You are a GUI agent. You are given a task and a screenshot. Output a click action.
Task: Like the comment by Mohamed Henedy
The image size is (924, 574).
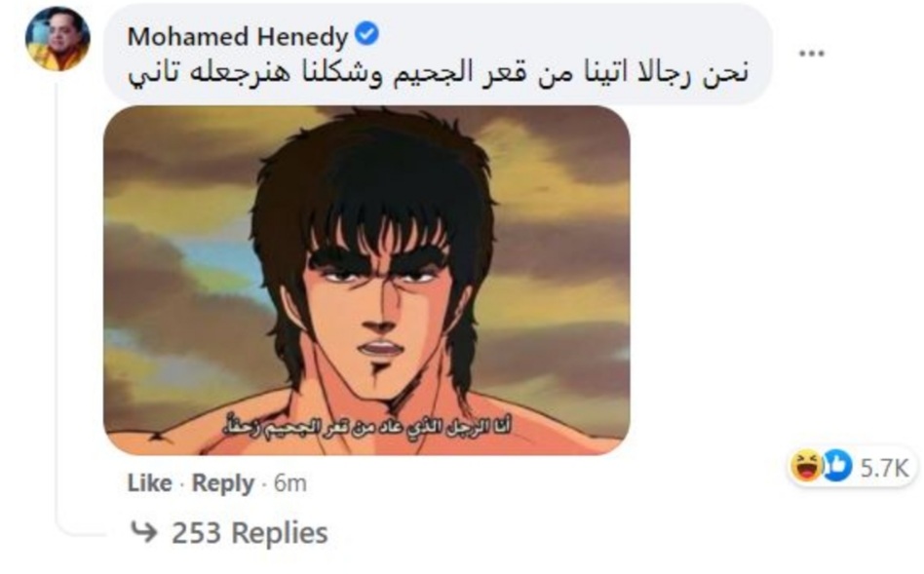point(150,483)
